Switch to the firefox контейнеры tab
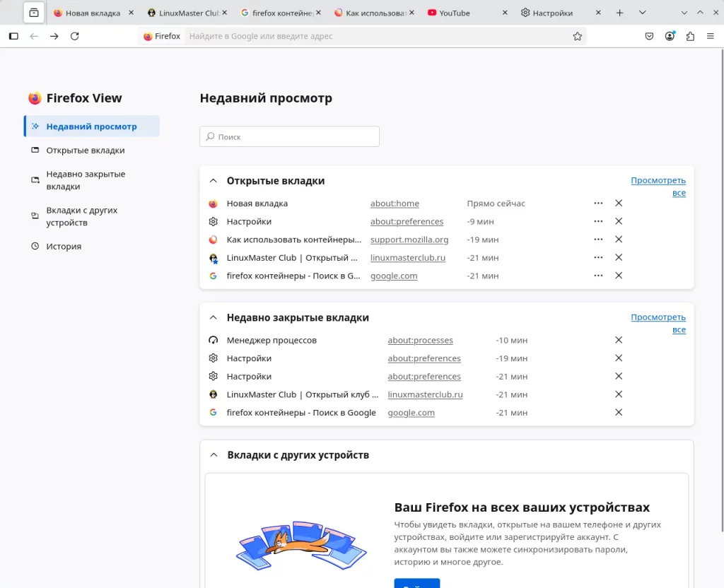The height and width of the screenshot is (588, 724). (281, 13)
